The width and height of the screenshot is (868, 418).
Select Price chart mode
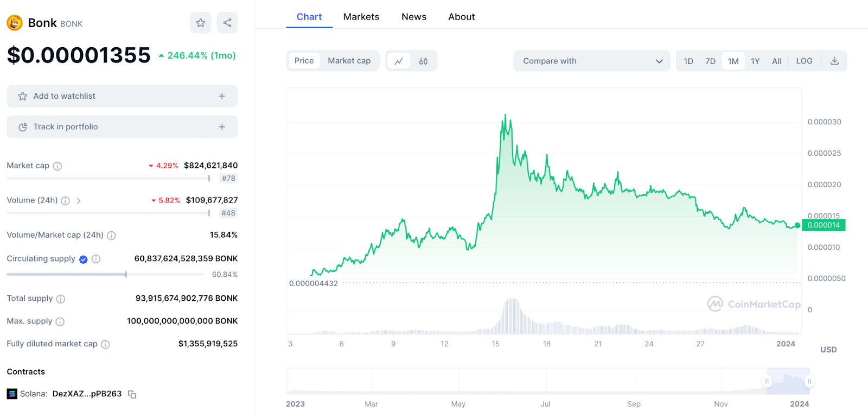pyautogui.click(x=304, y=61)
